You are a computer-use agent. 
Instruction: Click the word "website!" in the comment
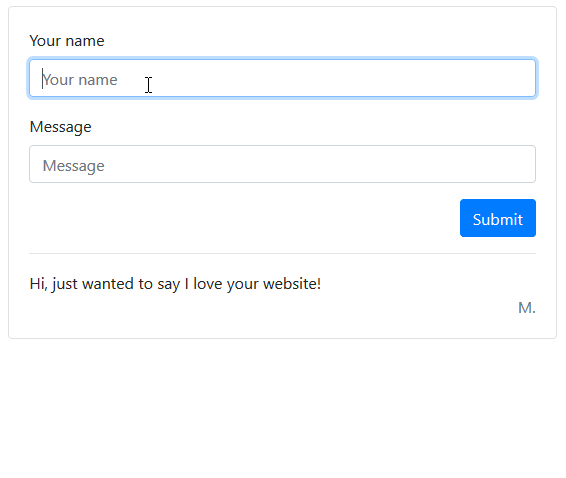pyautogui.click(x=292, y=284)
